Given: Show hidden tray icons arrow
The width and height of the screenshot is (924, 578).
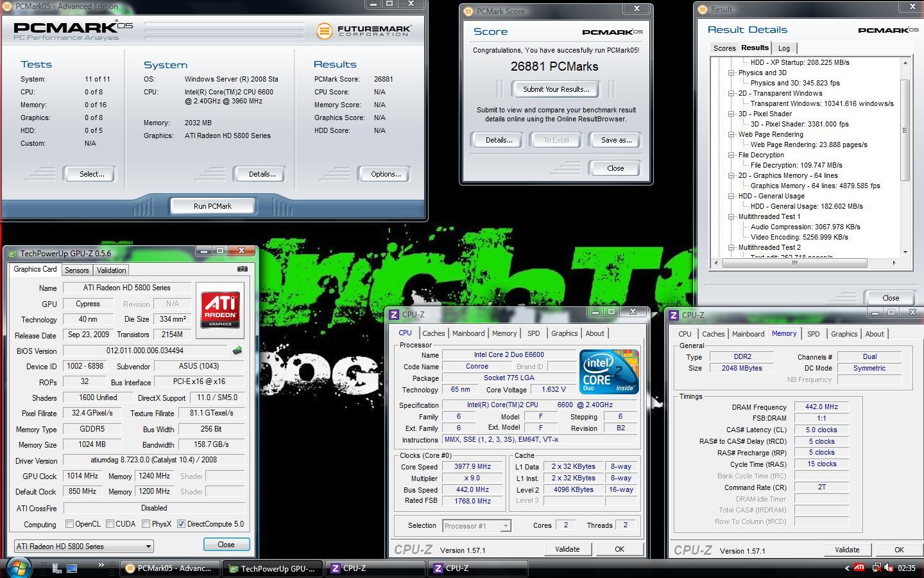Looking at the screenshot, I should point(846,568).
